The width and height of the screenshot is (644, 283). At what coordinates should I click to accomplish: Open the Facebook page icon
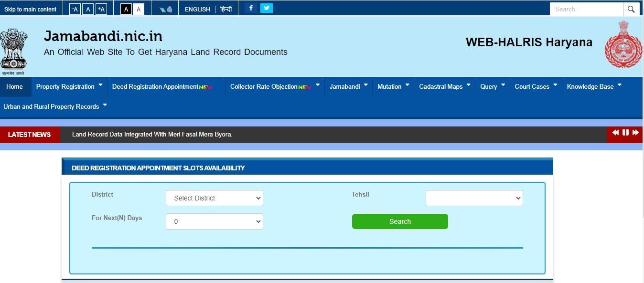coord(250,8)
